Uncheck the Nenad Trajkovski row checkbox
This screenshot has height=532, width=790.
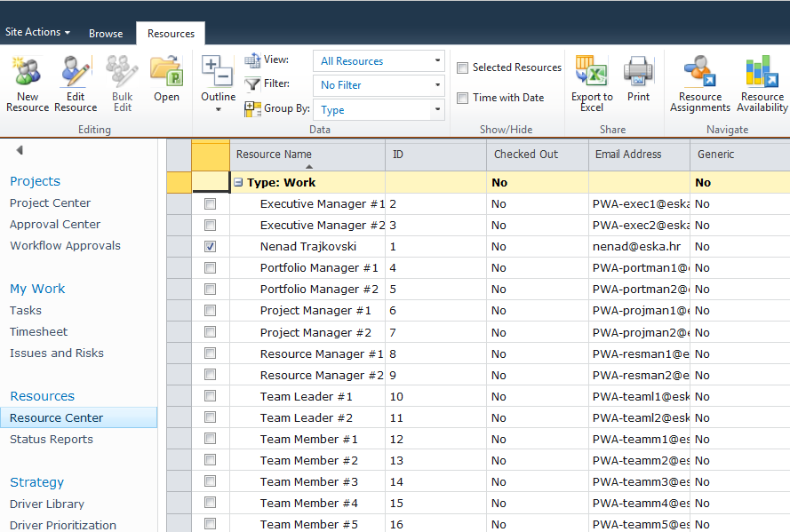(211, 247)
